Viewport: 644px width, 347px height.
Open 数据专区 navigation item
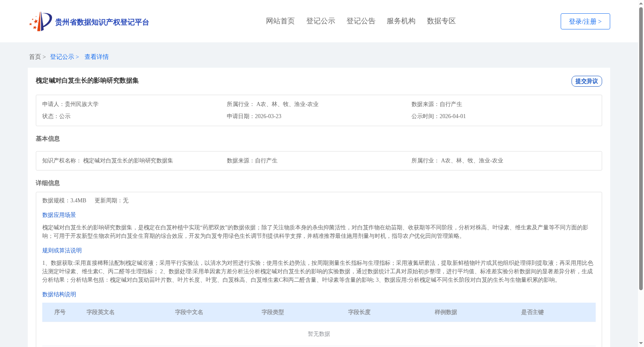[x=441, y=21]
